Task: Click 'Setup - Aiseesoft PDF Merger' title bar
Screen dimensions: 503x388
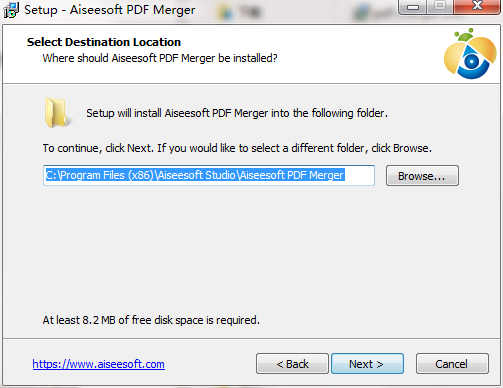Action: (x=110, y=10)
